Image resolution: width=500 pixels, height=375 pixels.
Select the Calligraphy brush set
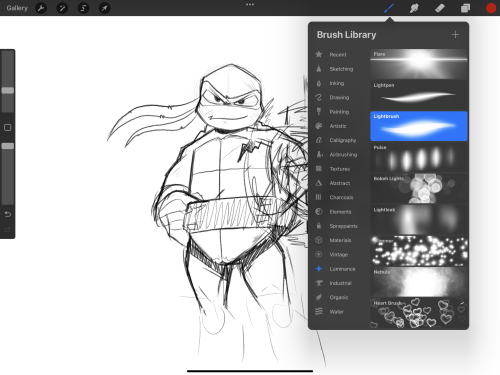pyautogui.click(x=342, y=140)
